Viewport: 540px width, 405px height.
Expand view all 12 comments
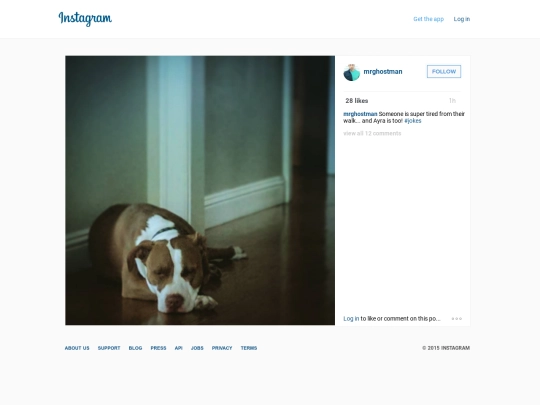click(x=372, y=133)
